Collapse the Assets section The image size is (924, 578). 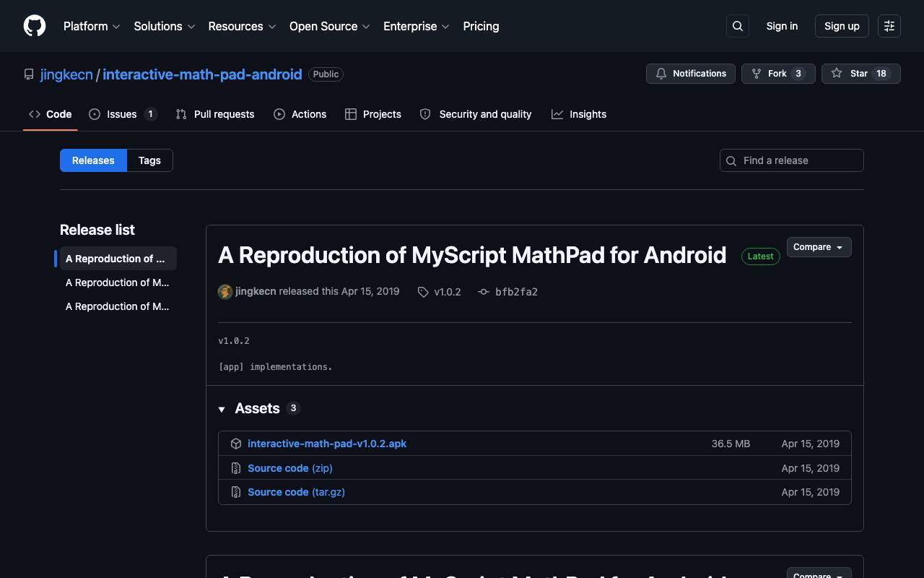pyautogui.click(x=249, y=408)
